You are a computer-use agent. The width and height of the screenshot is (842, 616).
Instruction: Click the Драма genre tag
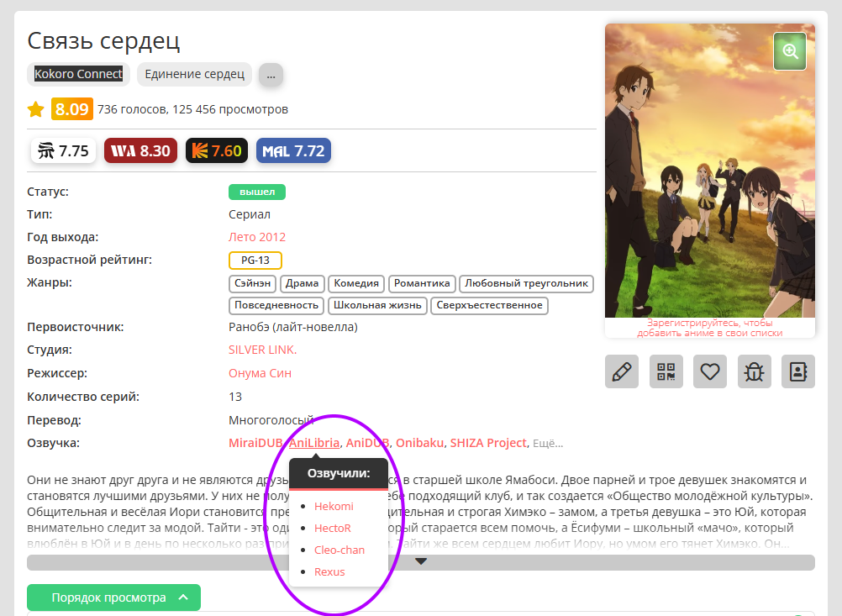301,283
